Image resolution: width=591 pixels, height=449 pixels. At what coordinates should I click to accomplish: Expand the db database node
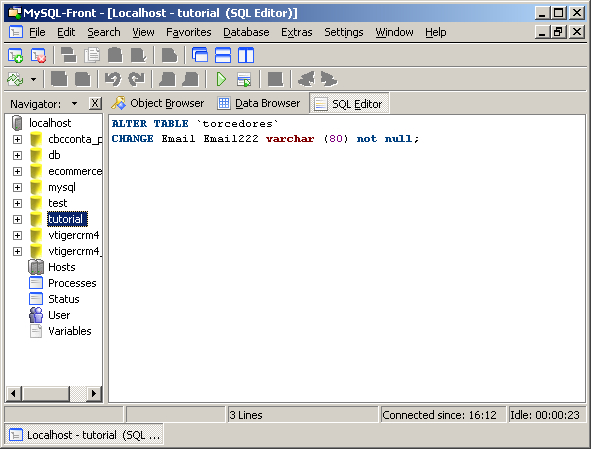click(x=17, y=155)
